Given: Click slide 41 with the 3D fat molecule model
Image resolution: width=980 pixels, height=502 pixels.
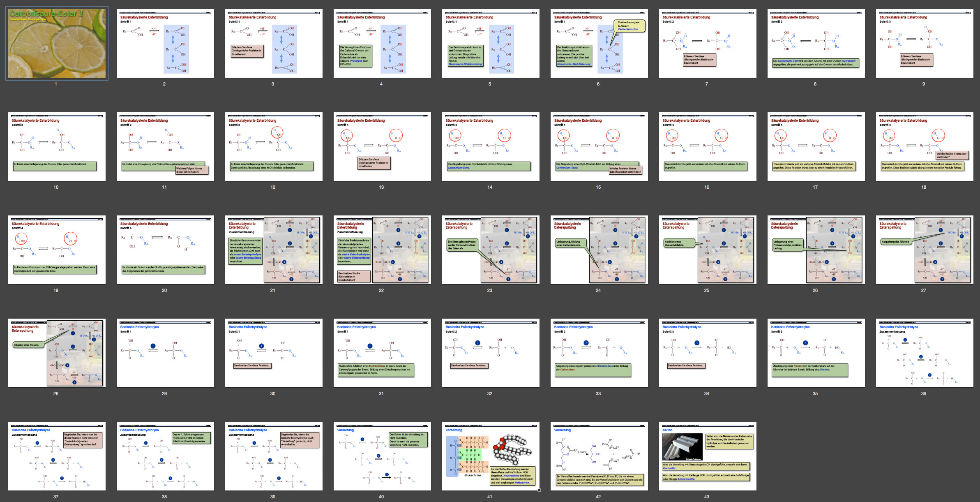Looking at the screenshot, I should (491, 456).
